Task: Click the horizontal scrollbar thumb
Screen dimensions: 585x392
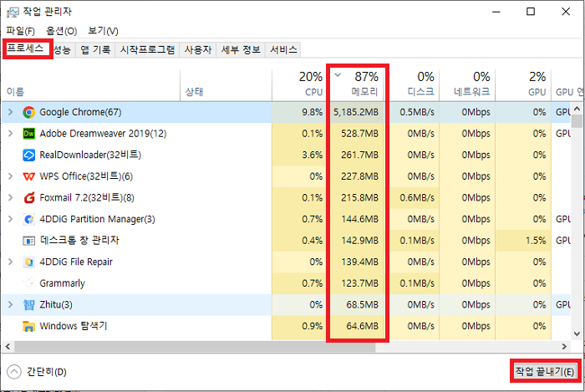Action: pyautogui.click(x=195, y=347)
